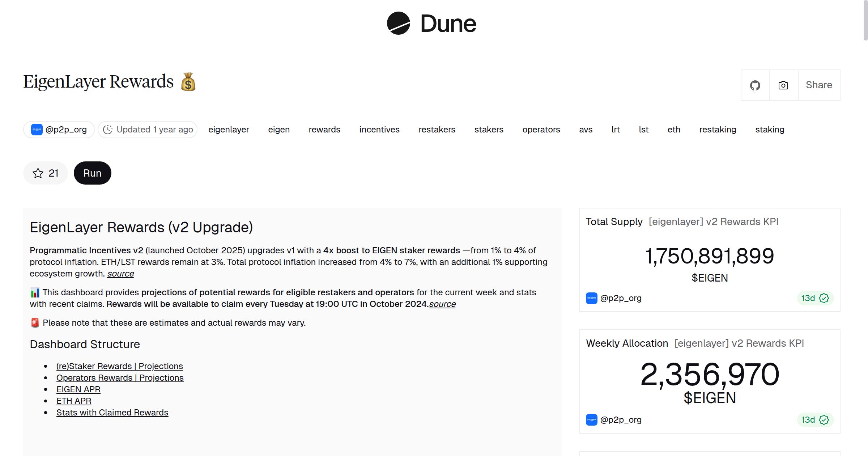Star this dashboard with star icon
The width and height of the screenshot is (868, 456).
38,173
